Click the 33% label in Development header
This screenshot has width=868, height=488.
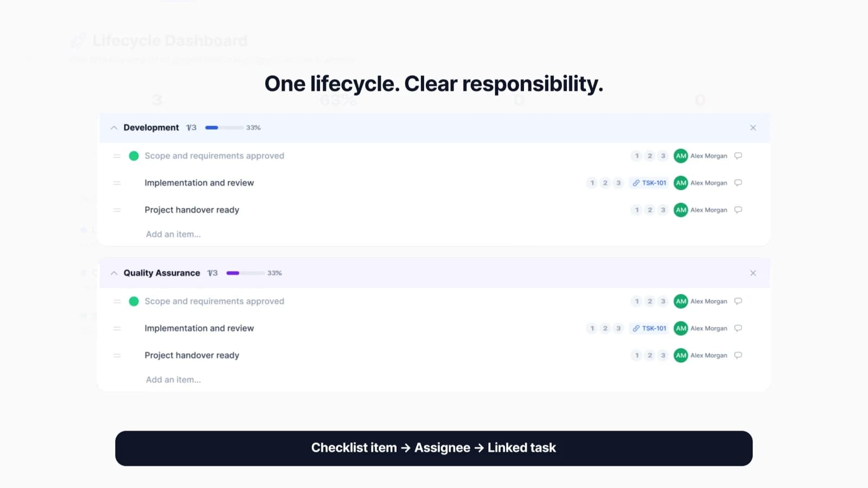(253, 128)
